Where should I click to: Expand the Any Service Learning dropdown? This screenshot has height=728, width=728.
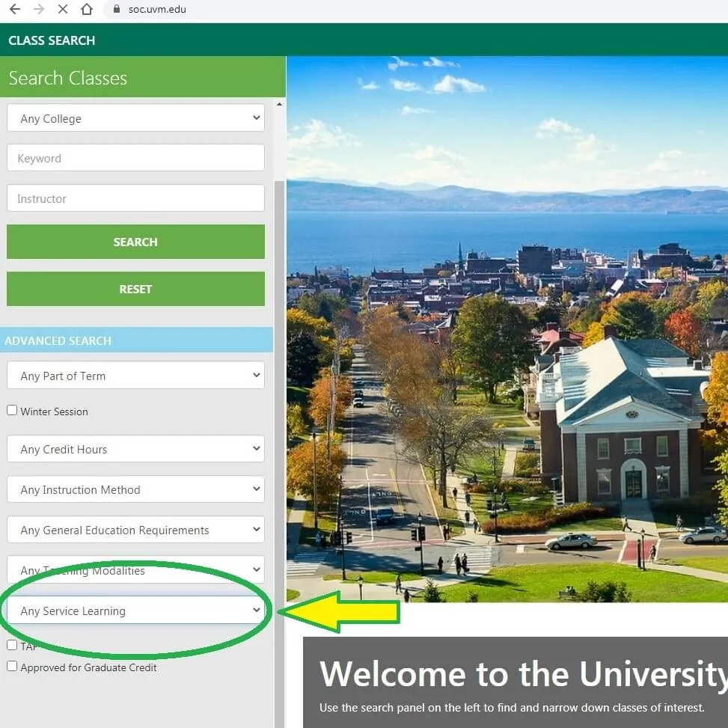pyautogui.click(x=135, y=611)
